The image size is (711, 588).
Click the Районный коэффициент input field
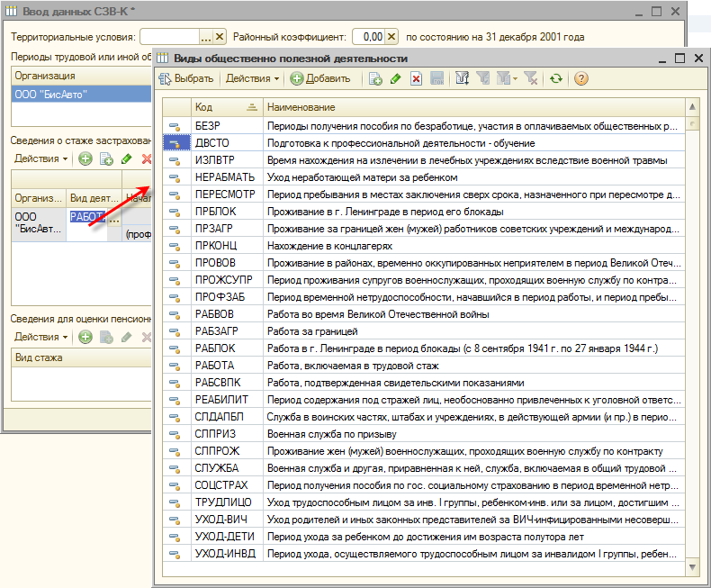pyautogui.click(x=366, y=37)
